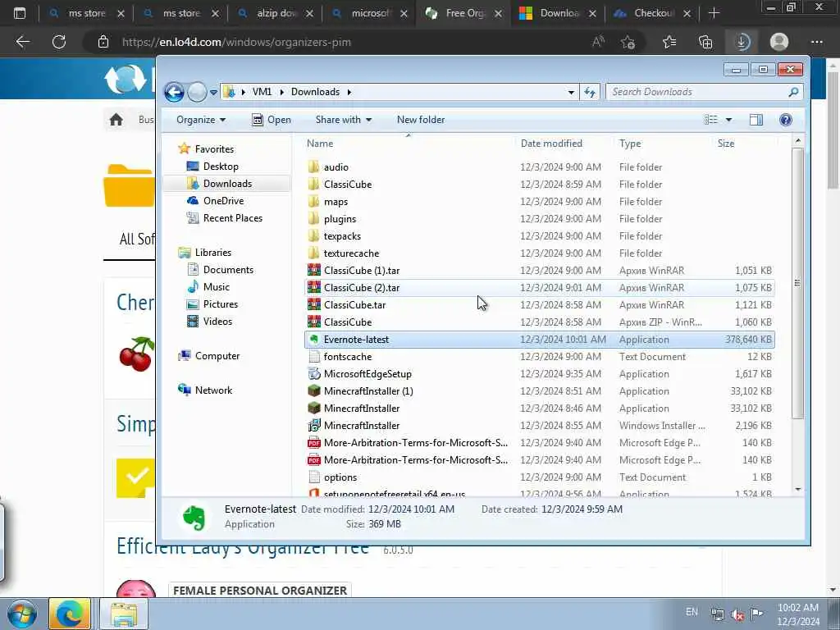The height and width of the screenshot is (630, 840).
Task: Open Explorer help icon
Action: pos(785,120)
